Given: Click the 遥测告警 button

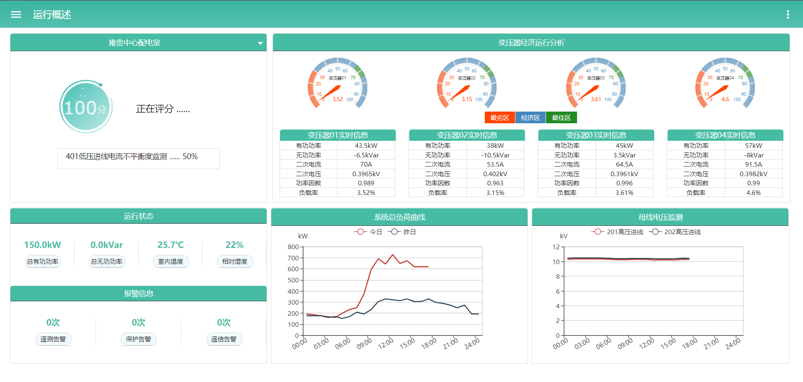Looking at the screenshot, I should (53, 339).
